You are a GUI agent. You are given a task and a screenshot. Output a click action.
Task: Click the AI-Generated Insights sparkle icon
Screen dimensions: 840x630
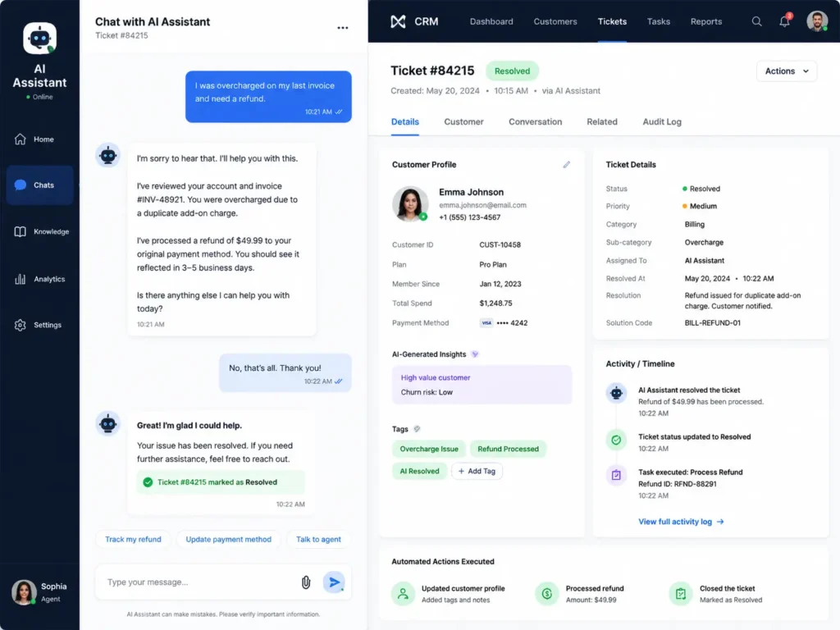click(x=475, y=354)
